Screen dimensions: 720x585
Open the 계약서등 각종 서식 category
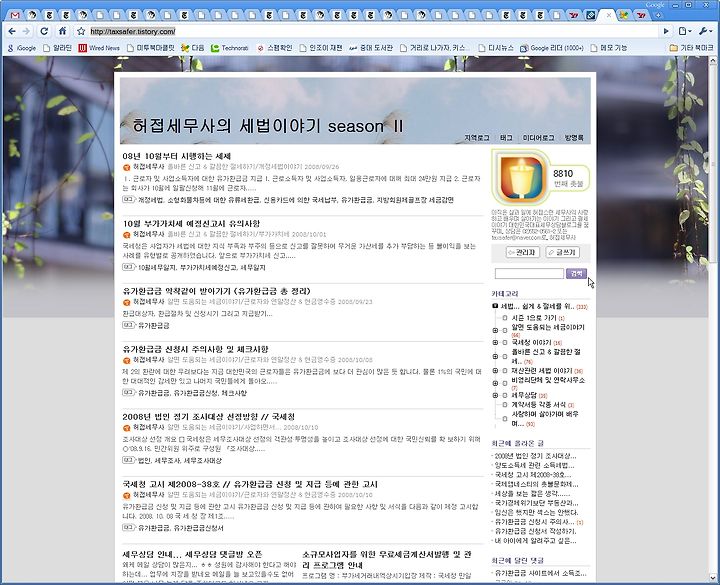point(539,405)
